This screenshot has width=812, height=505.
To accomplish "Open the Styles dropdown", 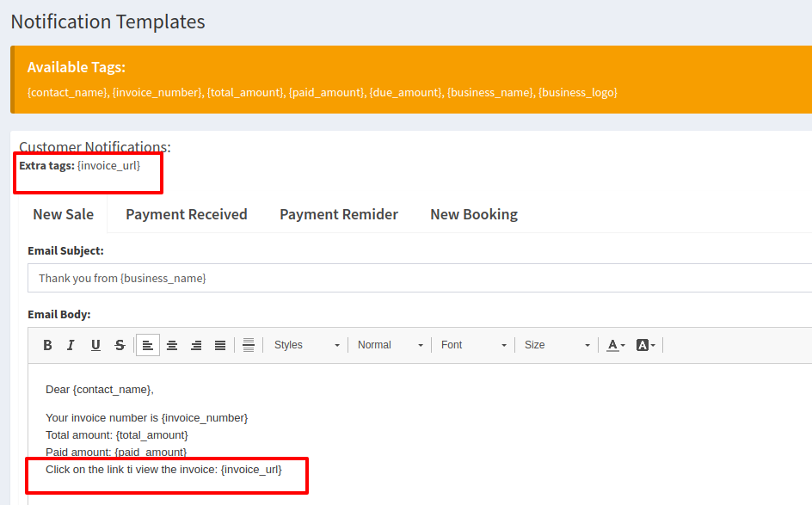I will (306, 345).
